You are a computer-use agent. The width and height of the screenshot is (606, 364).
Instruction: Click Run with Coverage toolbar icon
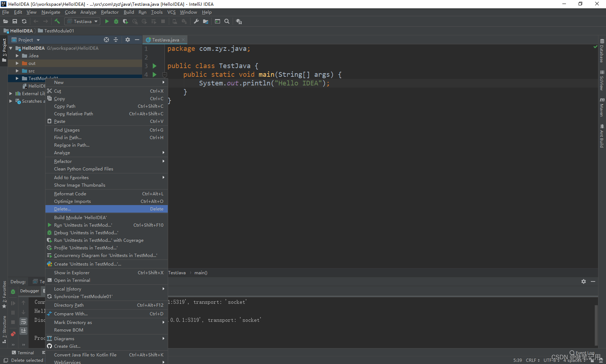126,22
